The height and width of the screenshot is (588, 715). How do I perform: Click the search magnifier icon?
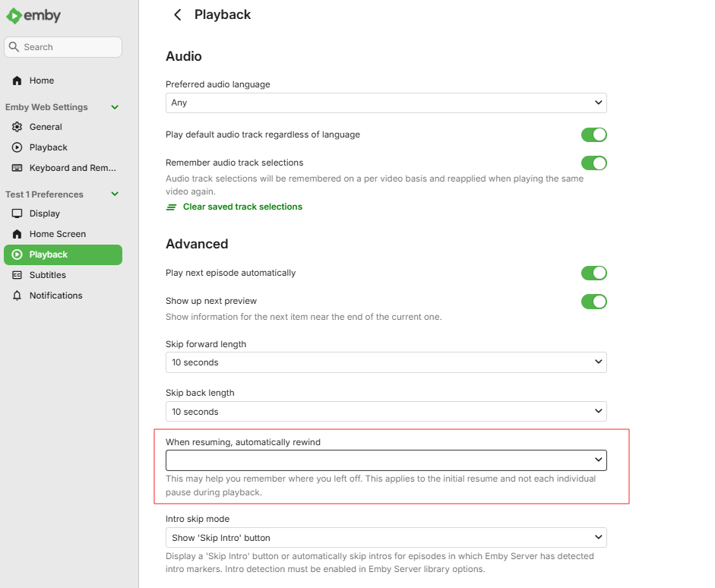pos(14,47)
